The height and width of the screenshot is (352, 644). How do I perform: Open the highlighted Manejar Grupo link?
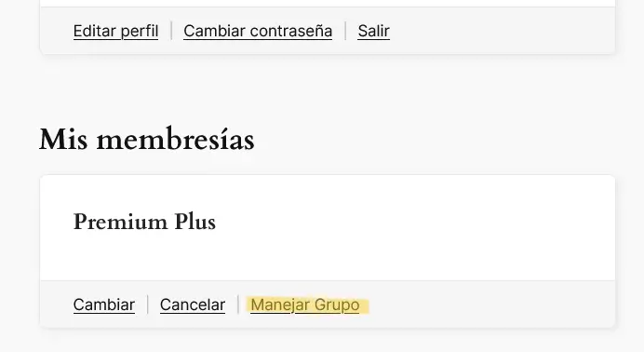(x=305, y=305)
